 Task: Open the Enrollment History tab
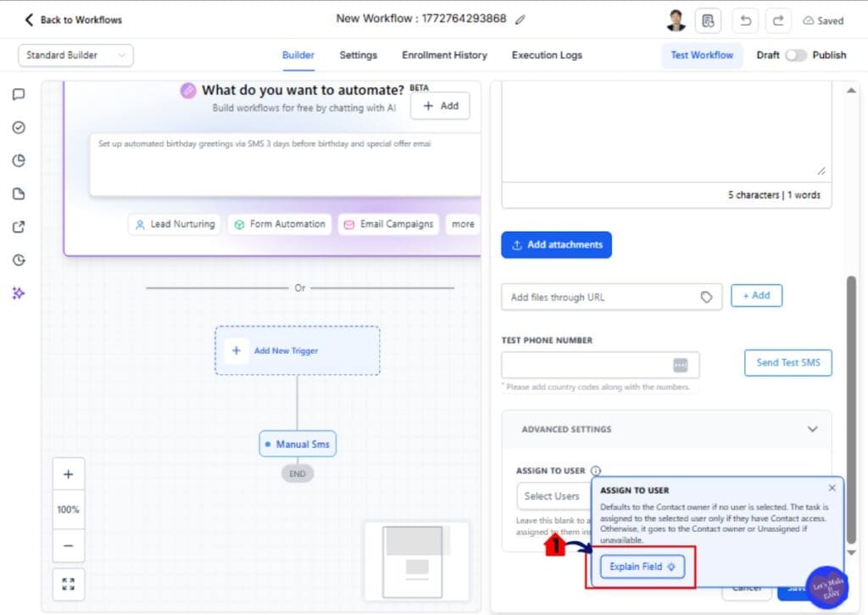click(444, 55)
